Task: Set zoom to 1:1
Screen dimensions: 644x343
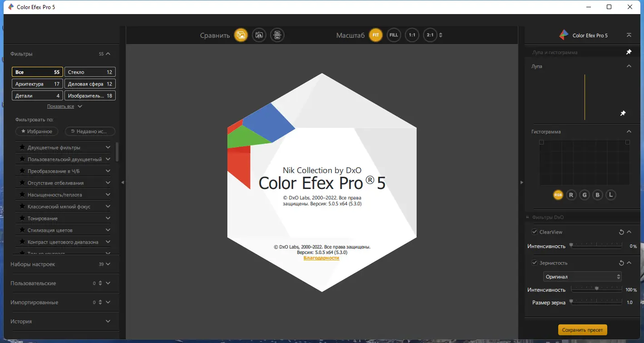Action: pos(412,35)
